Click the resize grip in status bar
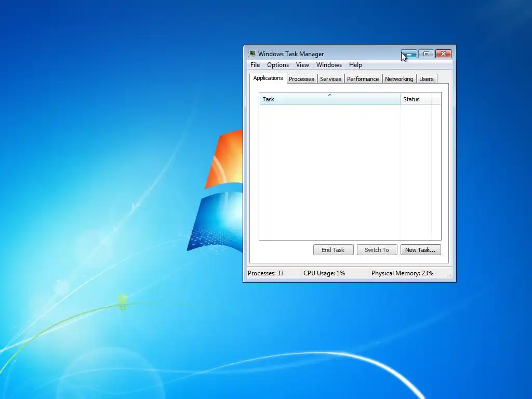Screen dimensions: 532x399 (x=449, y=275)
